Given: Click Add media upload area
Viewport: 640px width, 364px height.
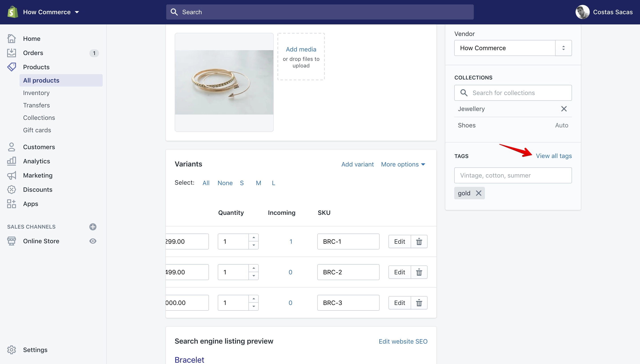Looking at the screenshot, I should coord(301,57).
